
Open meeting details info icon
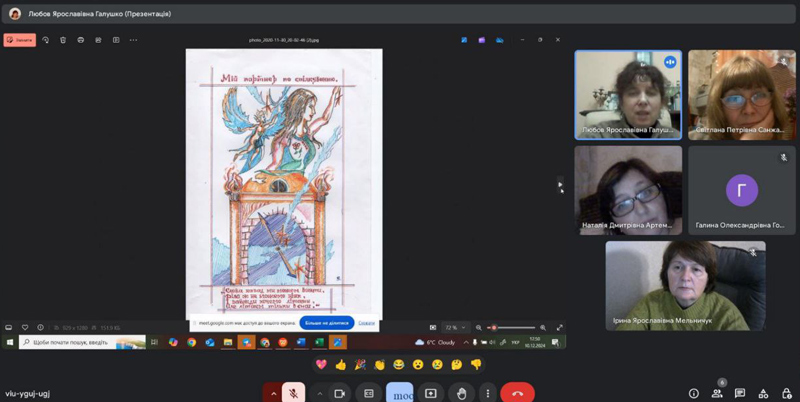(x=694, y=393)
